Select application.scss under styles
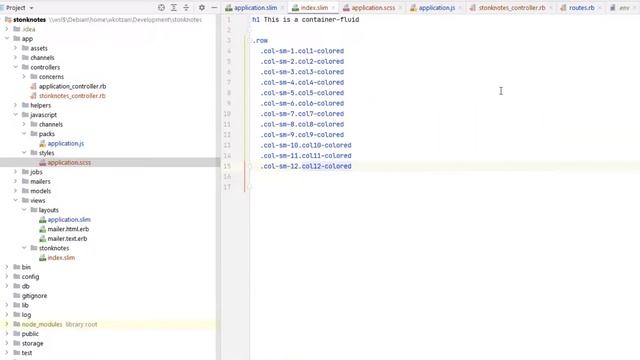The image size is (640, 360). pos(69,162)
